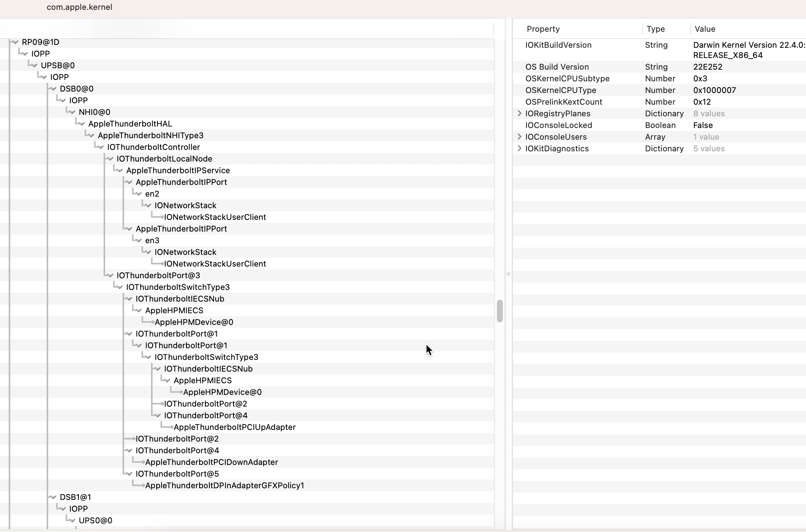Viewport: 806px width, 532px height.
Task: Expand the IOKitDiagnostics dictionary property
Action: pyautogui.click(x=520, y=148)
